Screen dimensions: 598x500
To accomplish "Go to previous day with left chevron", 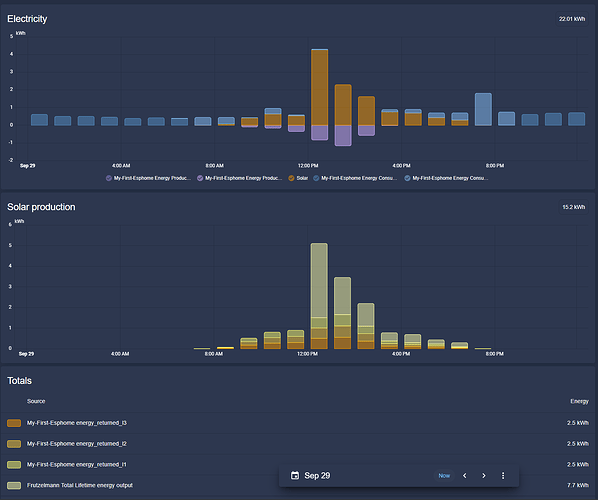I will (x=465, y=476).
